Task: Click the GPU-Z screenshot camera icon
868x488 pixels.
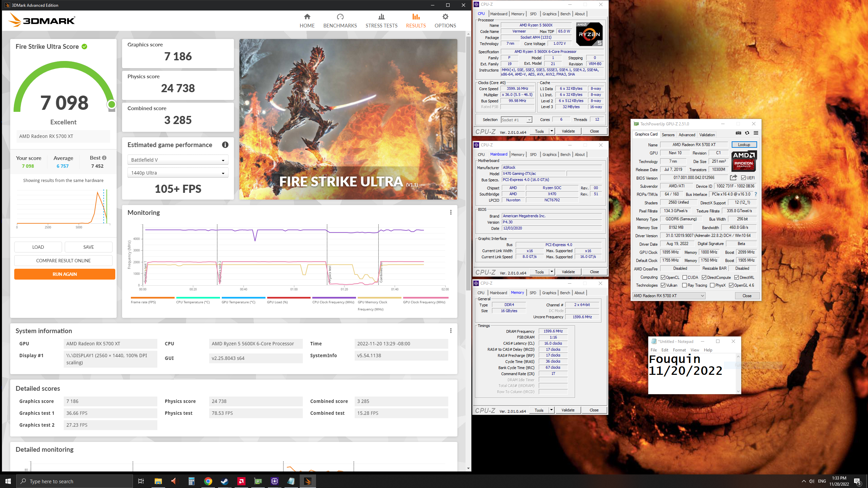Action: (738, 133)
